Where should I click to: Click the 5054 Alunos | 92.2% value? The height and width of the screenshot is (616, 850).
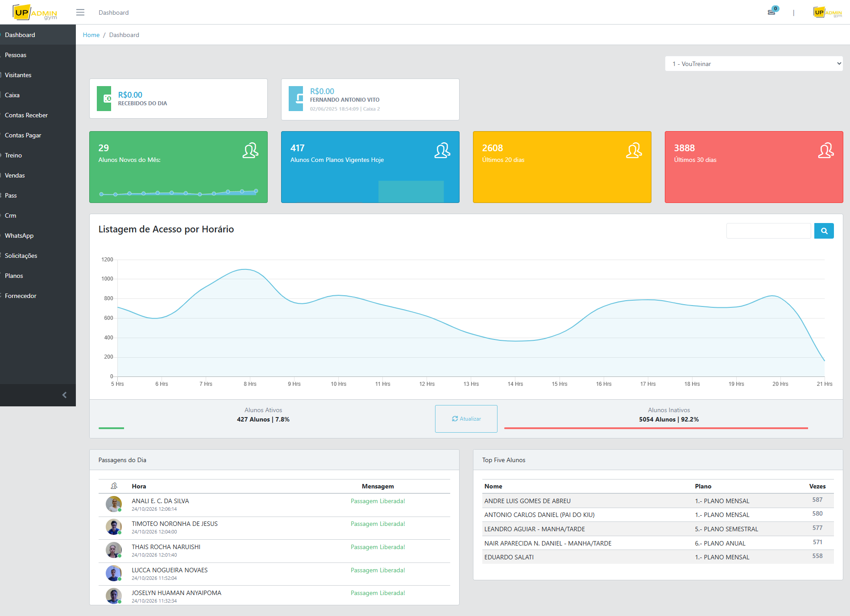[669, 419]
